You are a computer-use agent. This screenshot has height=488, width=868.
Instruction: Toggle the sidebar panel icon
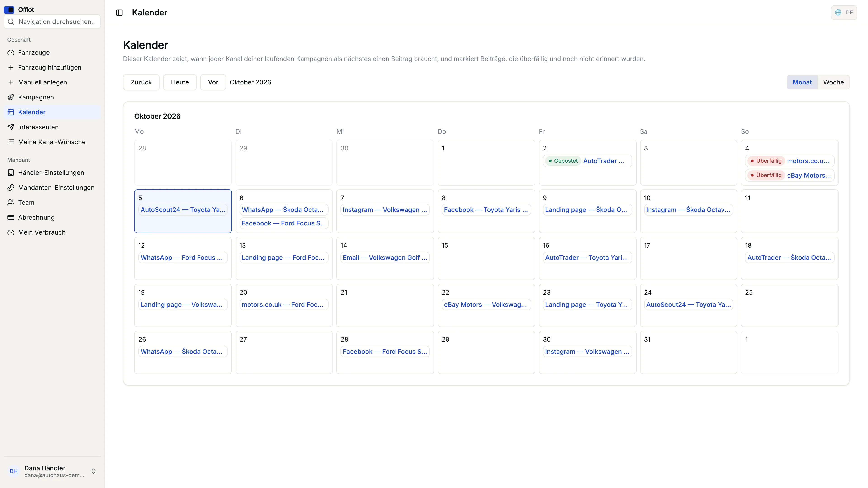pos(119,12)
